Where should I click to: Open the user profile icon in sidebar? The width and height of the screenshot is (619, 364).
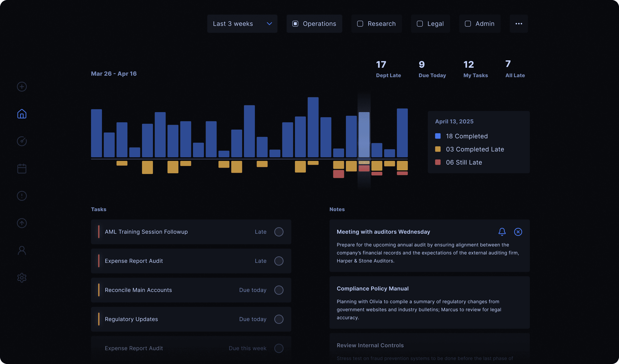pyautogui.click(x=22, y=250)
